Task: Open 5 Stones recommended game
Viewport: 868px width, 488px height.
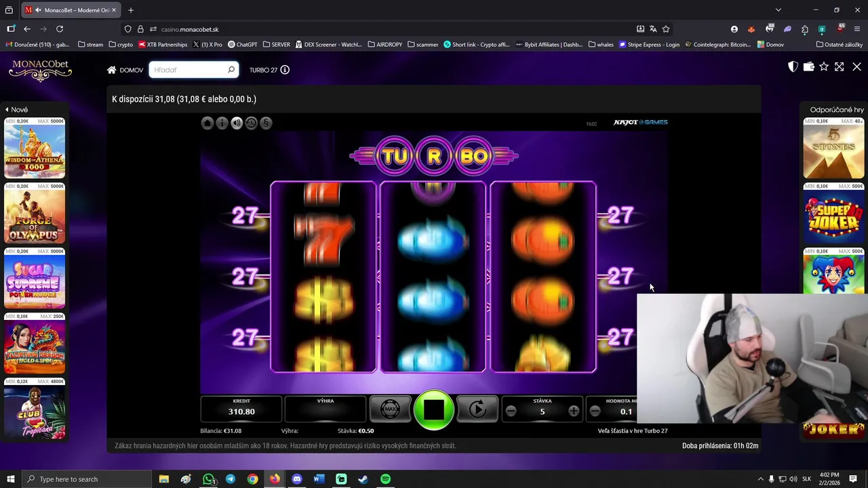Action: click(833, 148)
